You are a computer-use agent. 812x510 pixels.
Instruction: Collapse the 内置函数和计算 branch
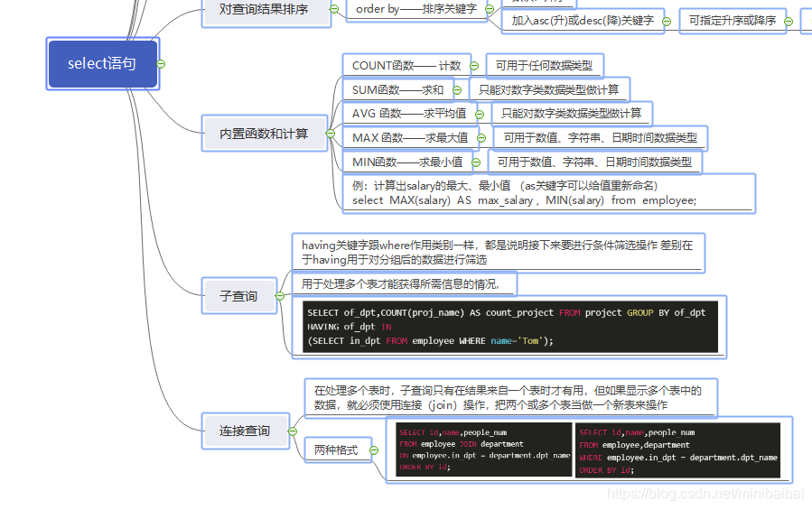(x=331, y=134)
